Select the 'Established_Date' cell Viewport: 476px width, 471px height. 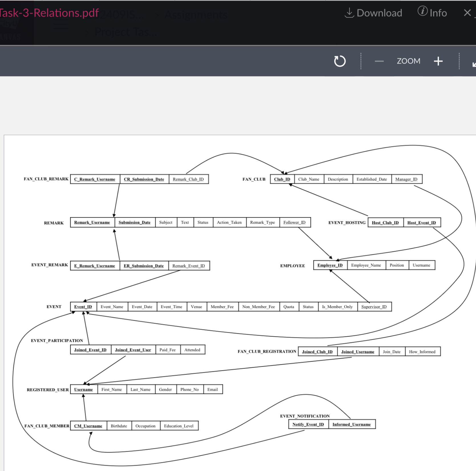pos(372,179)
